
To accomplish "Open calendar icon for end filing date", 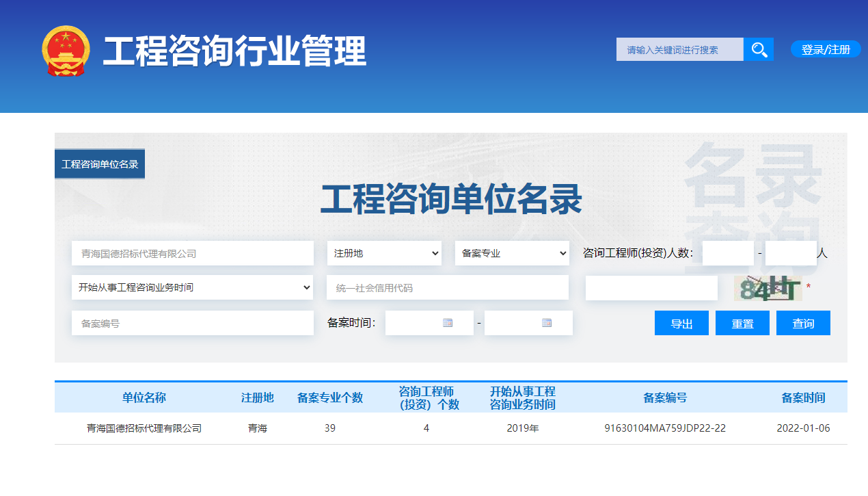I will pos(547,323).
